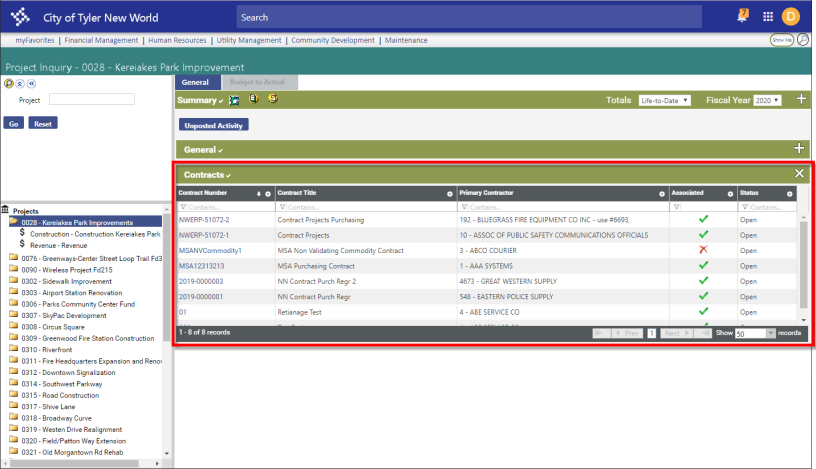The image size is (816, 469).
Task: Click the Unposted Activity button
Action: click(213, 125)
